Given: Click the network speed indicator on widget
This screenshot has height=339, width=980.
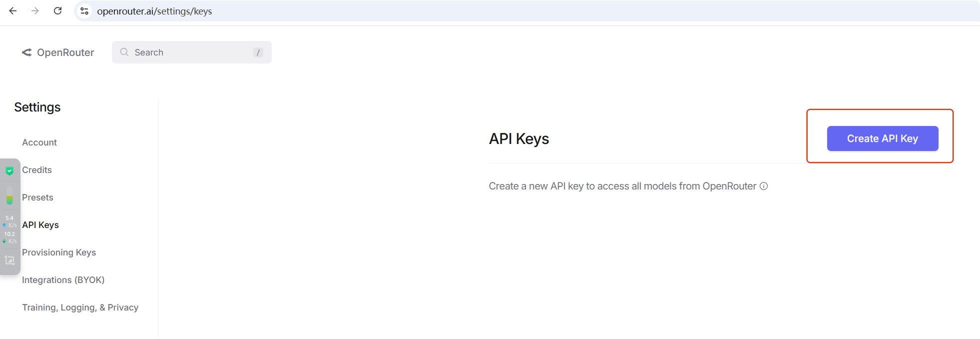Looking at the screenshot, I should 9,229.
